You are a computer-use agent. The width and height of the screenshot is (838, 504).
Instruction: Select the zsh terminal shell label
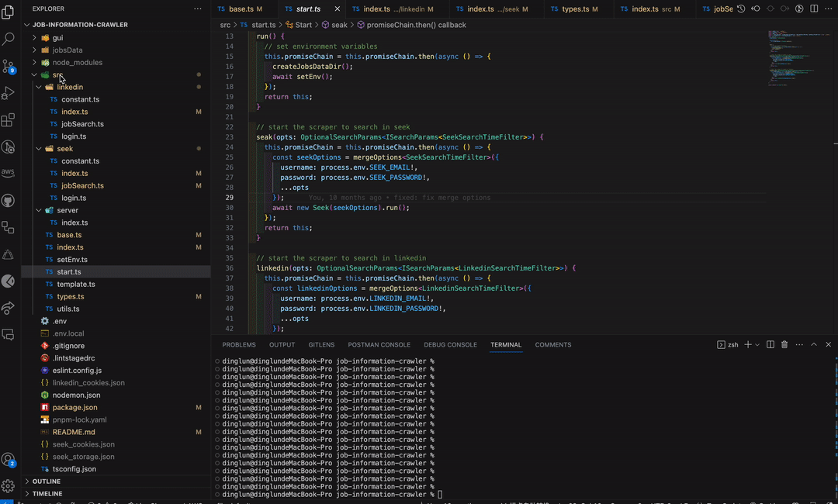(x=727, y=345)
